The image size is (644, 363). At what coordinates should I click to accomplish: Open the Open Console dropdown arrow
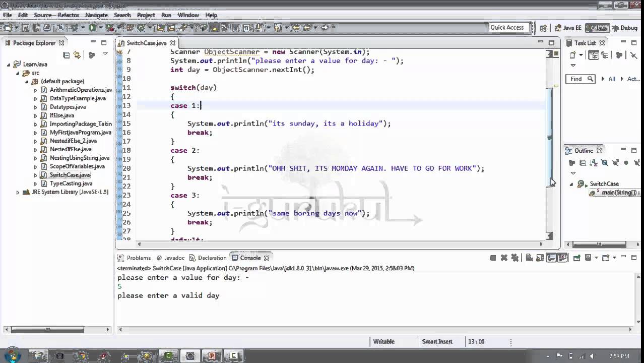(x=614, y=258)
